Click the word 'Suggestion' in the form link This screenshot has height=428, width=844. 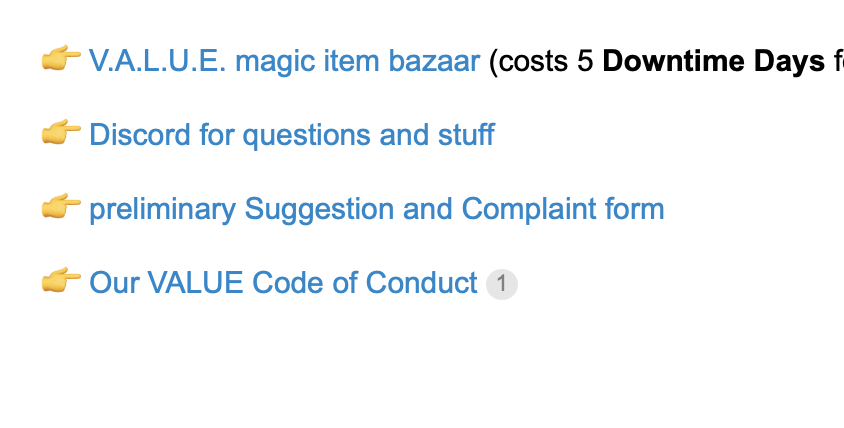click(319, 209)
